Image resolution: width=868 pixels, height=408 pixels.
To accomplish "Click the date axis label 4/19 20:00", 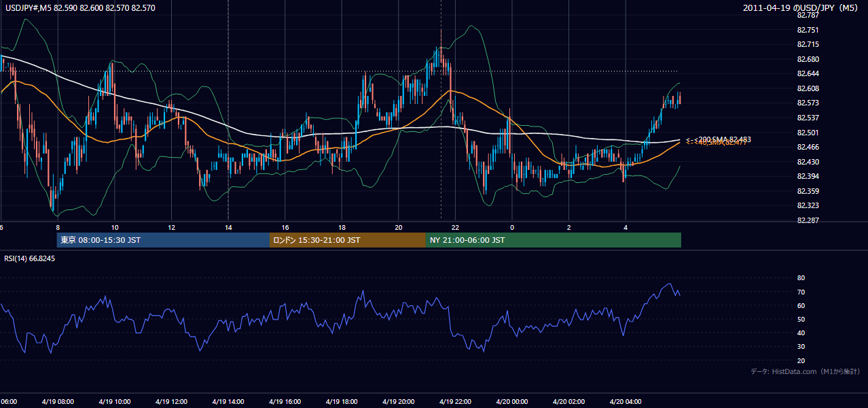I will (399, 402).
